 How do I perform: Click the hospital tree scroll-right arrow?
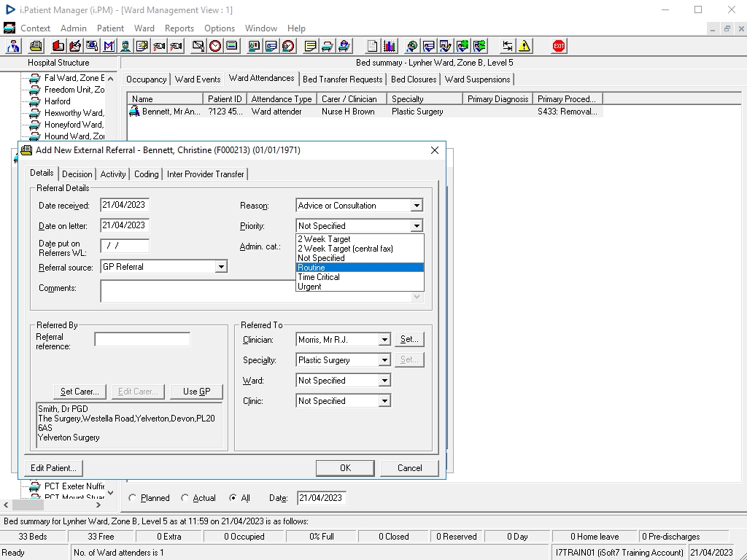(98, 505)
